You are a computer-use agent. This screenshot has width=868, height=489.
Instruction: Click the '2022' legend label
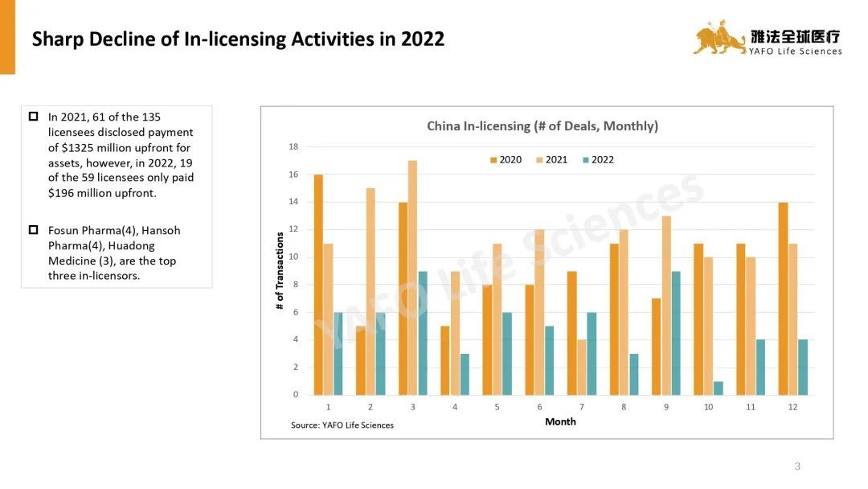tap(602, 160)
